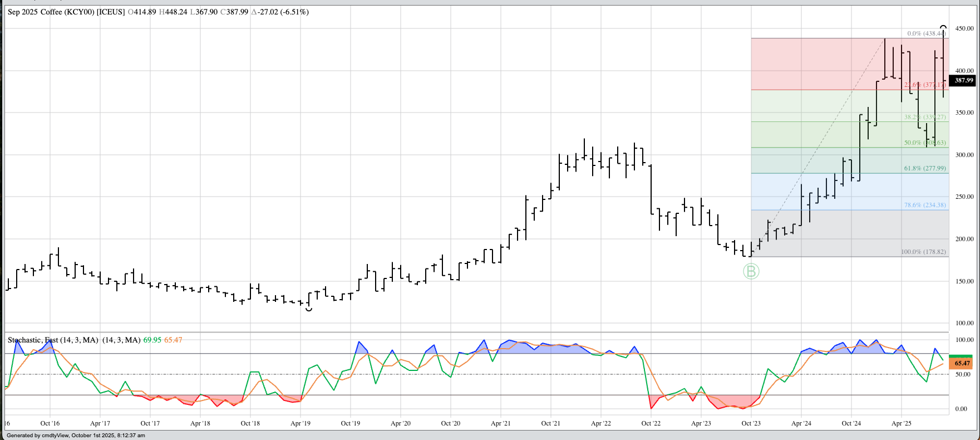Click the Generated by cmdtyView footer text

coord(76,436)
